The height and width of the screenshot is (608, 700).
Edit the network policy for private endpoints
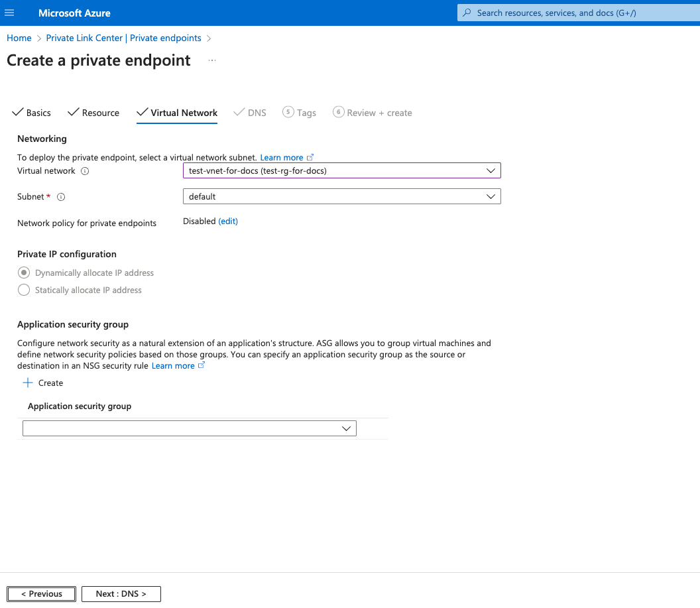point(228,221)
